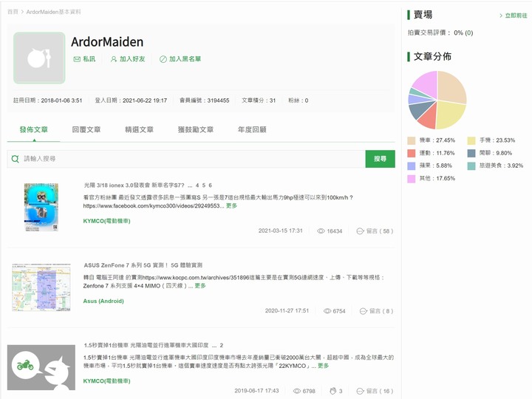Viewport: 532px width, 399px height.
Task: Click the text 拍賣交易評價: 0% (0)
Action: click(440, 33)
